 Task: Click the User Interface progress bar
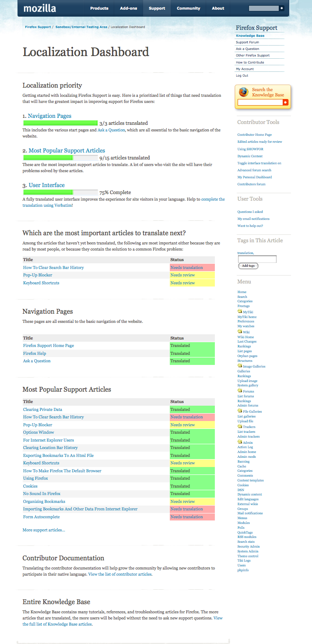tap(60, 192)
